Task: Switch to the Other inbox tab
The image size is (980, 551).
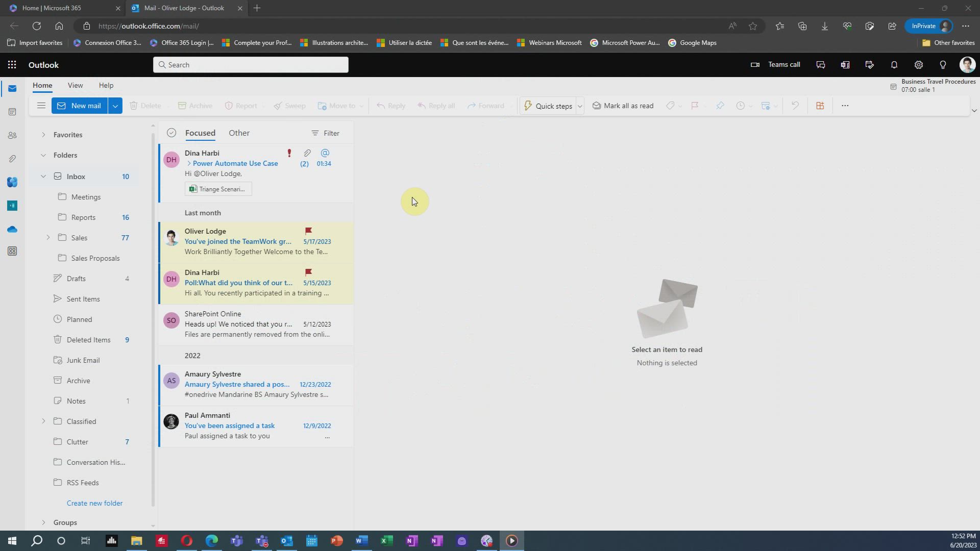Action: pyautogui.click(x=239, y=133)
